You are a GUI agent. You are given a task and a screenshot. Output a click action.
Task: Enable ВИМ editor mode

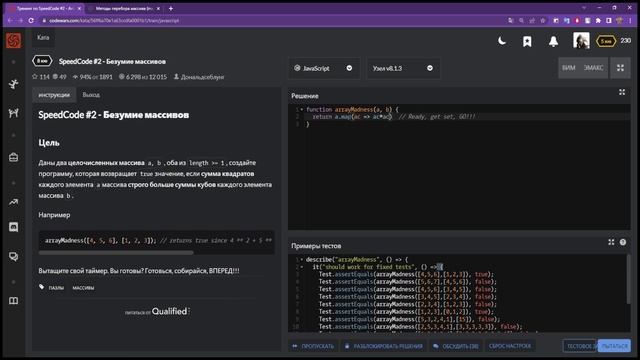[x=568, y=68]
